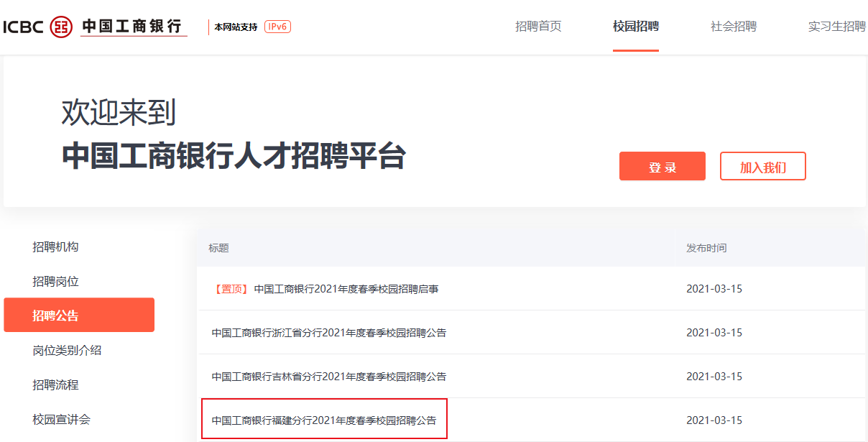The image size is (868, 442).
Task: Open the 吉林省分行 spring recruitment announcement
Action: (329, 377)
